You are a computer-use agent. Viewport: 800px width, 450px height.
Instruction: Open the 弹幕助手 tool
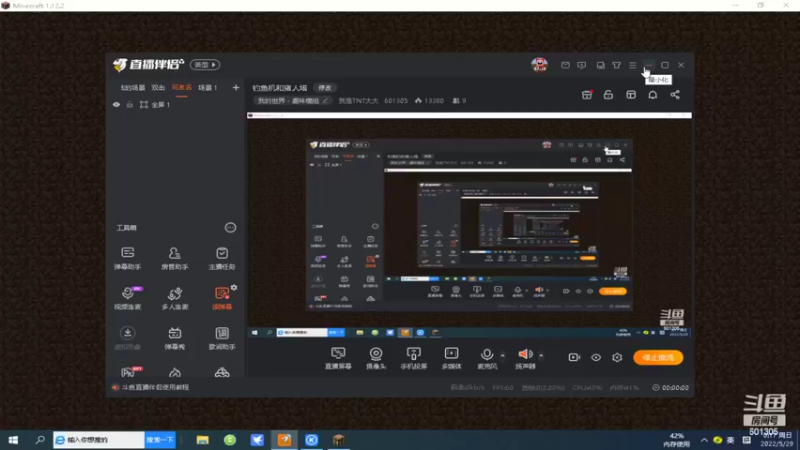point(128,258)
